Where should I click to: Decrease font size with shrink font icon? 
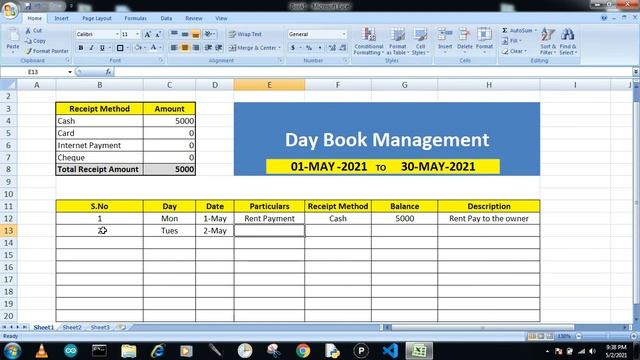(158, 34)
